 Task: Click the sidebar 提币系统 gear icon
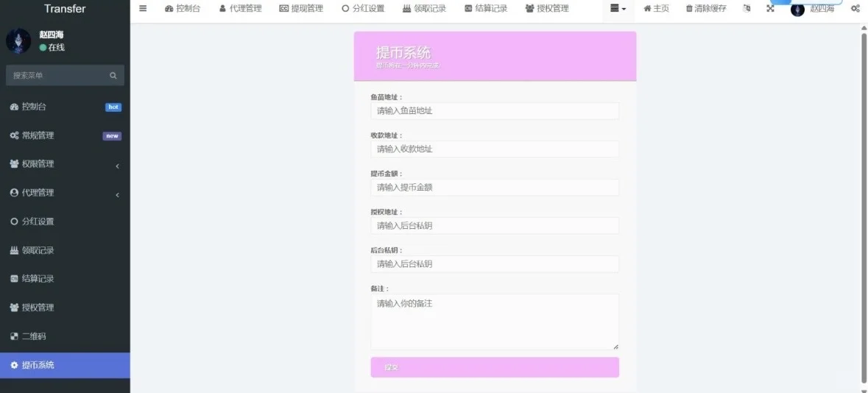[x=15, y=365]
